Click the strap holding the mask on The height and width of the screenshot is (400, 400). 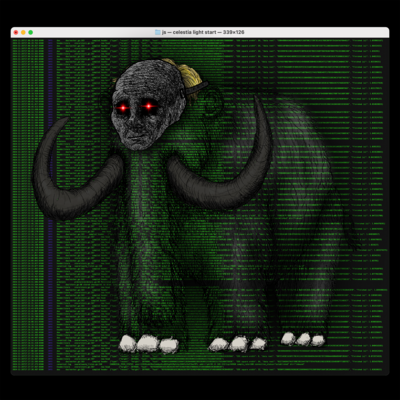[x=197, y=87]
